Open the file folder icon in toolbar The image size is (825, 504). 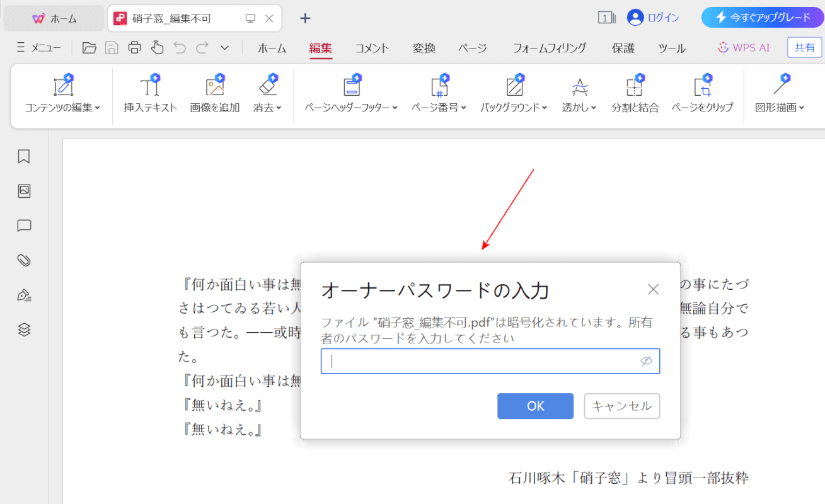click(89, 48)
